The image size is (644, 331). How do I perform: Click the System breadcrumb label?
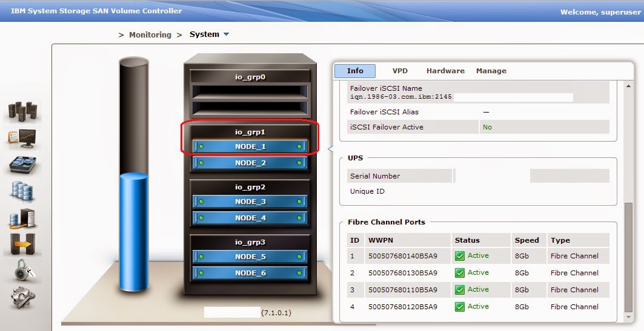(204, 34)
